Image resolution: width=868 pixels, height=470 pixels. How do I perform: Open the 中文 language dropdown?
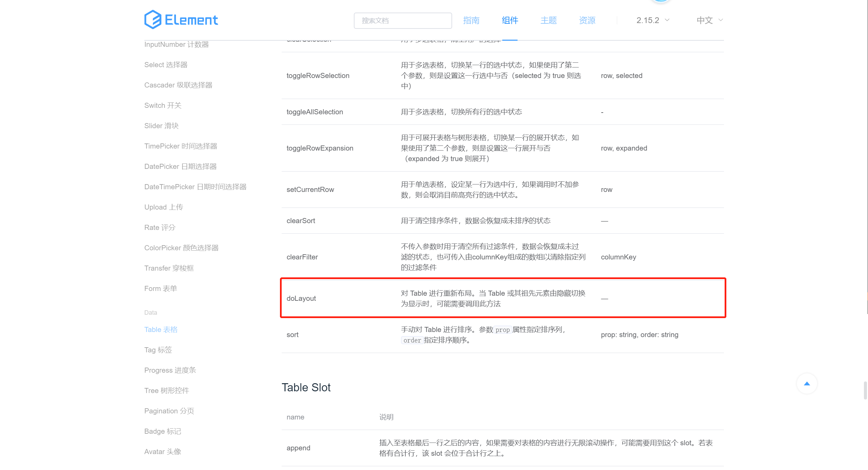[x=704, y=20]
